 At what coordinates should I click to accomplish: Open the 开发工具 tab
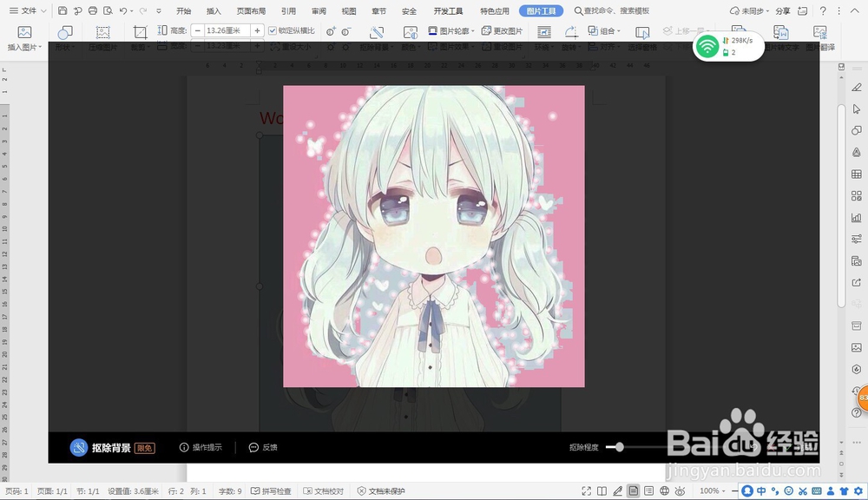coord(448,10)
